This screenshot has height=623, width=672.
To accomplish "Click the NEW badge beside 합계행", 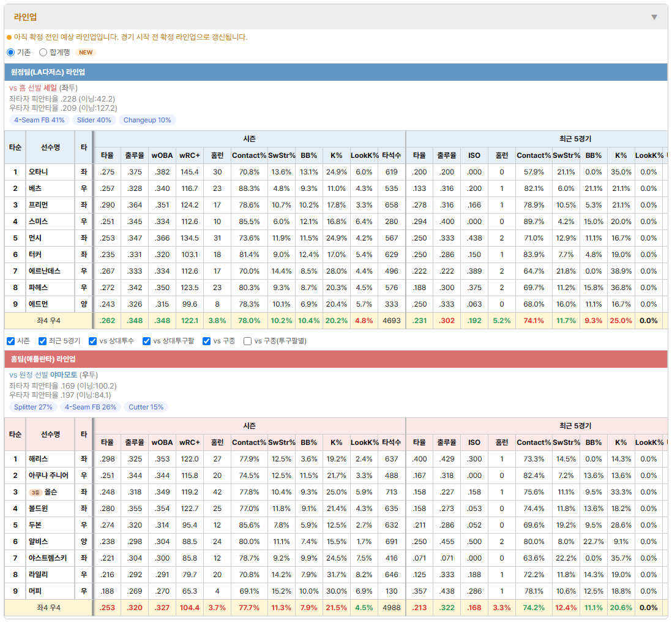I will pos(86,52).
